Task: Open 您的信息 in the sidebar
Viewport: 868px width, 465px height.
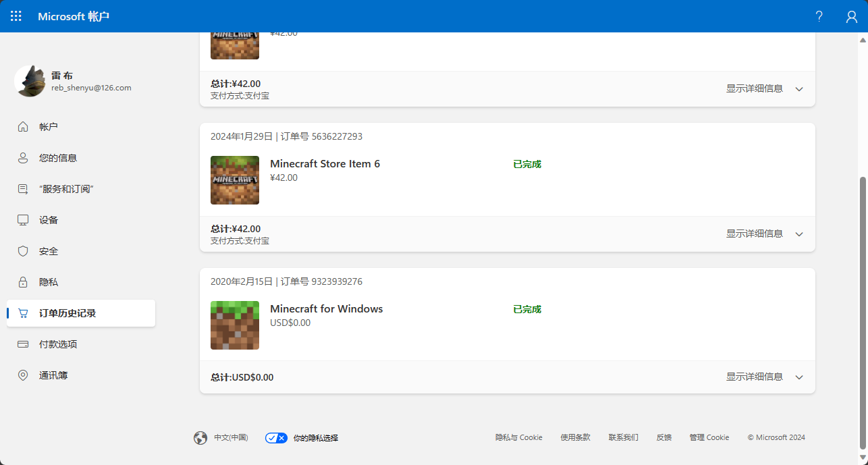Action: click(81, 158)
